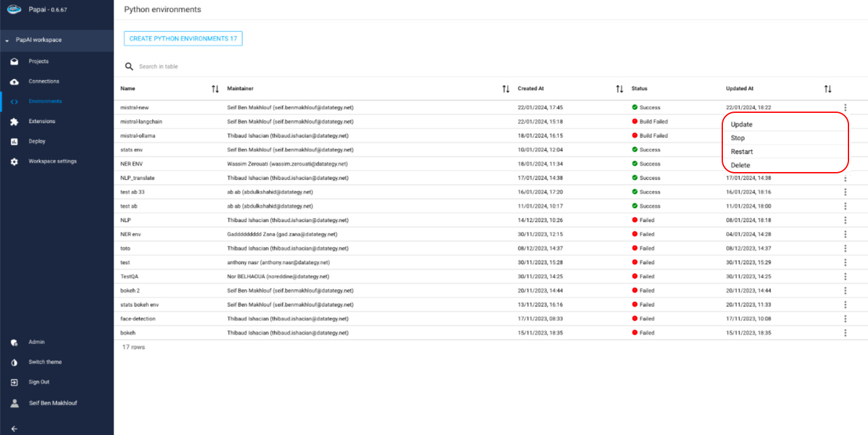
Task: Select Restart in the context menu
Action: tap(742, 152)
